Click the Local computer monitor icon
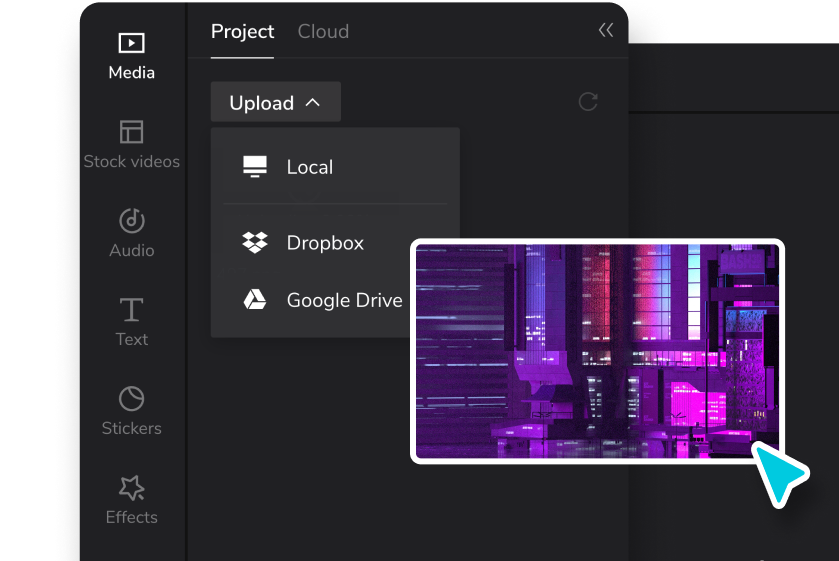 [x=255, y=166]
